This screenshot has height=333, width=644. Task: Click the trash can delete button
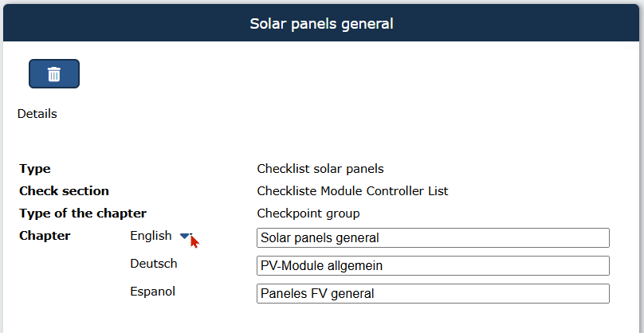[54, 74]
